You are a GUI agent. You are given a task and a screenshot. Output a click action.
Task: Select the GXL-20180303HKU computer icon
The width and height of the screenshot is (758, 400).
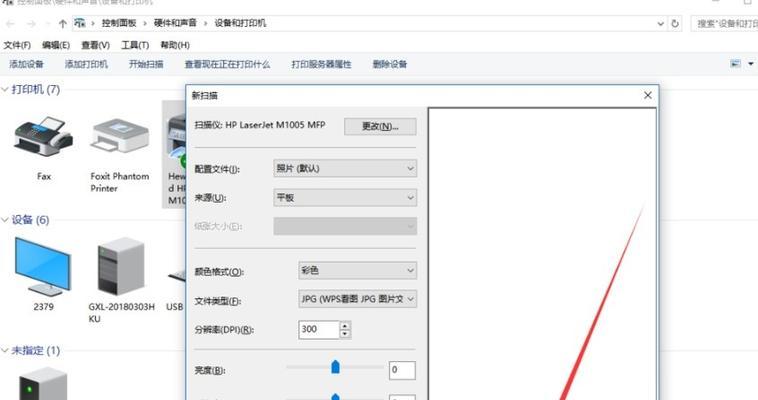121,267
